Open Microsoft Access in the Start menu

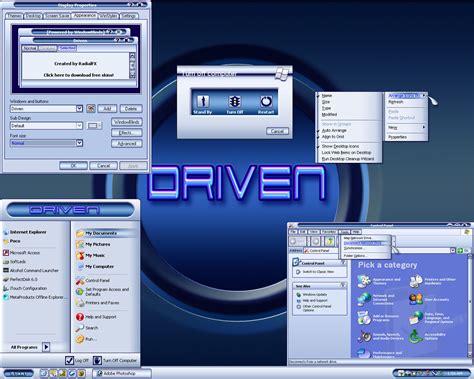click(21, 253)
